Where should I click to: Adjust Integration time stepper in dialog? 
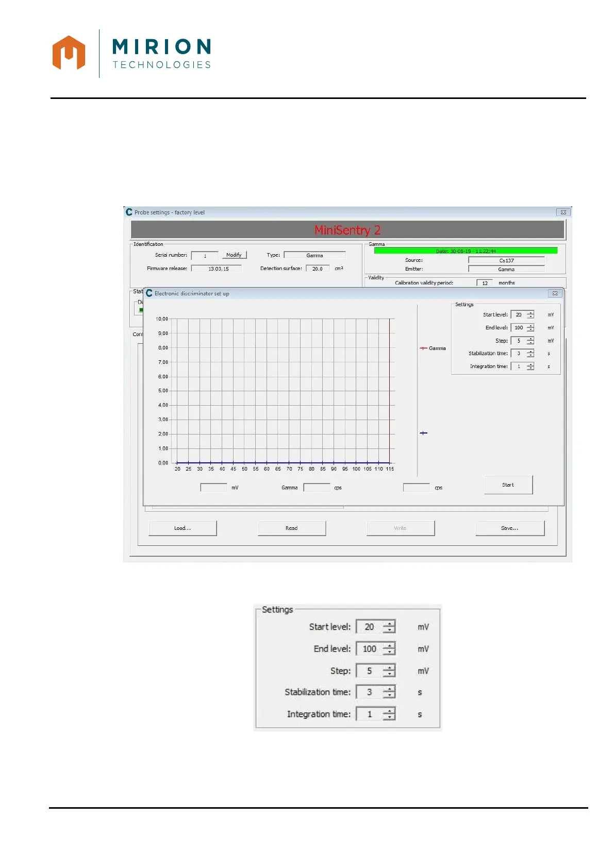[x=530, y=366]
